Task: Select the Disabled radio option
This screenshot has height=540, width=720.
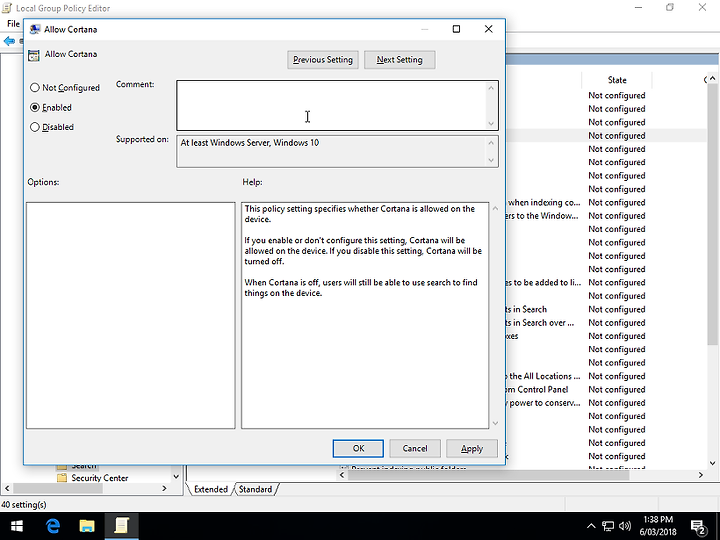Action: tap(52, 127)
